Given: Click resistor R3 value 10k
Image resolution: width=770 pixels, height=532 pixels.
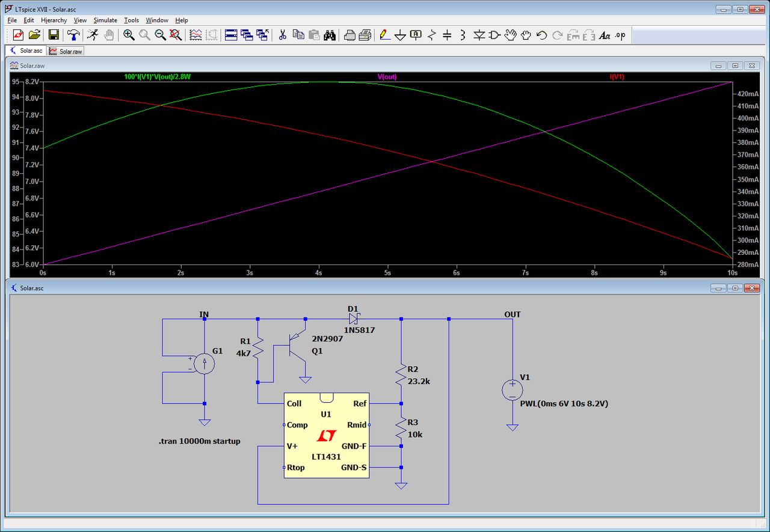Looking at the screenshot, I should point(415,434).
